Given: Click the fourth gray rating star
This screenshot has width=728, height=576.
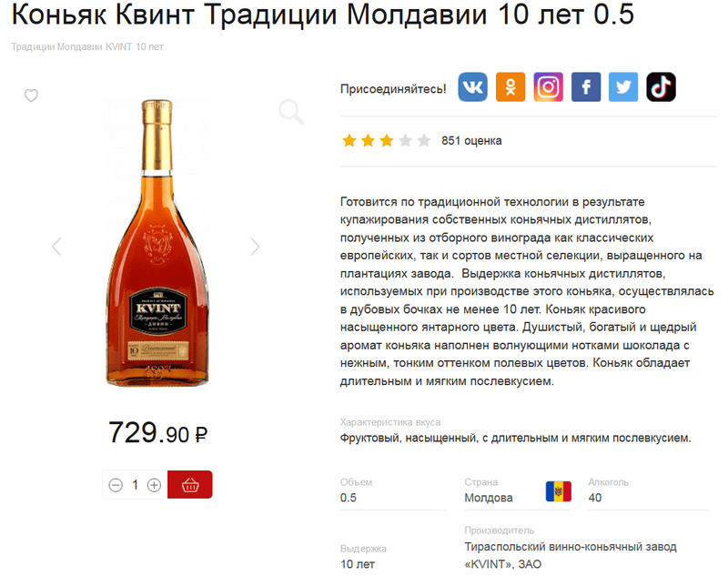Looking at the screenshot, I should click(405, 140).
